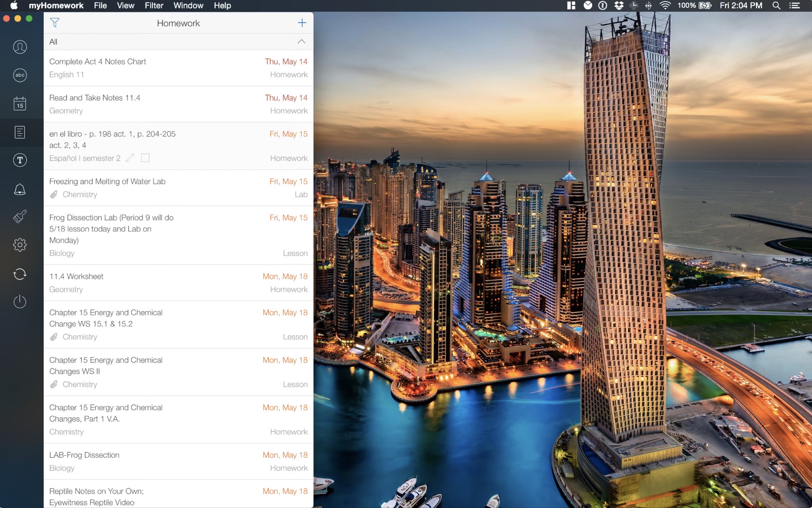Open the teachers T sidebar icon
The image size is (812, 508).
[20, 160]
